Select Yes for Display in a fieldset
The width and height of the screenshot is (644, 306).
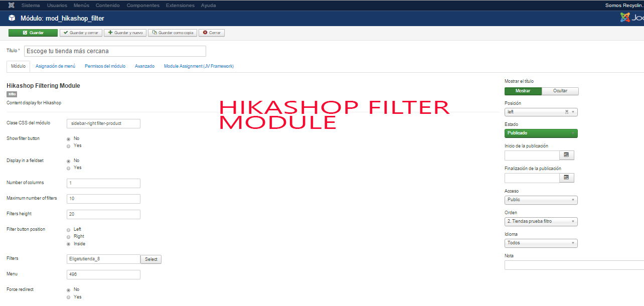[x=69, y=168]
